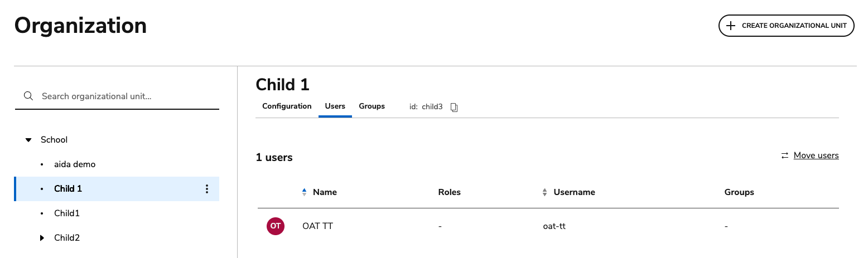
Task: Click the OT user avatar
Action: 276,226
